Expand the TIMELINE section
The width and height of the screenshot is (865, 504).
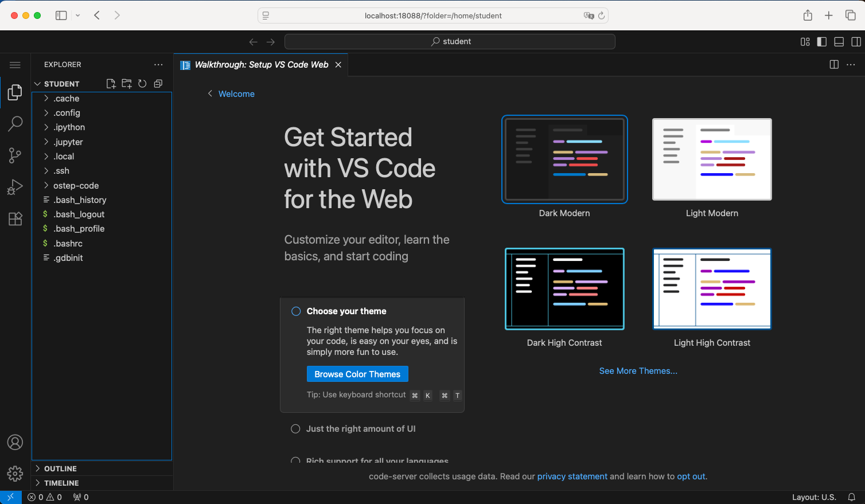point(61,483)
